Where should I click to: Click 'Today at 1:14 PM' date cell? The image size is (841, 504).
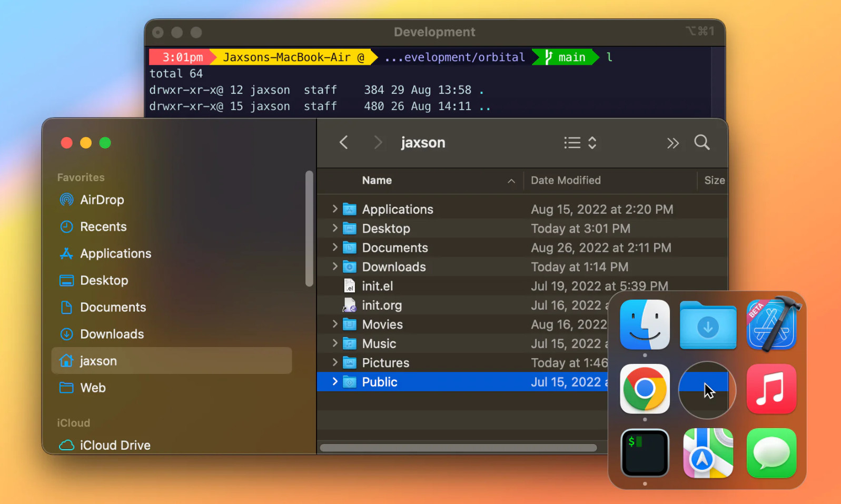click(579, 267)
